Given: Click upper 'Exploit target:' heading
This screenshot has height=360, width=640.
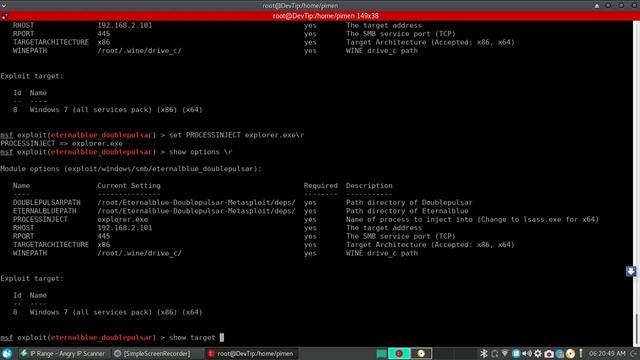Looking at the screenshot, I should click(x=32, y=76).
